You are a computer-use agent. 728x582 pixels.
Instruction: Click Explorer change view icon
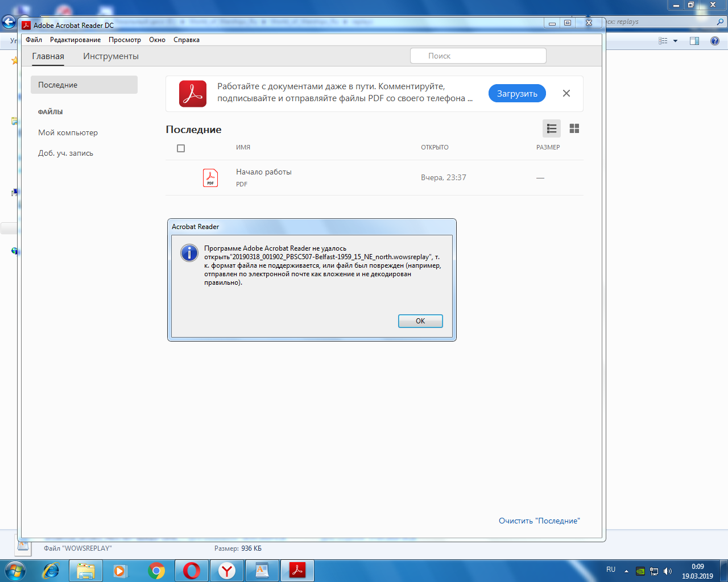click(663, 41)
